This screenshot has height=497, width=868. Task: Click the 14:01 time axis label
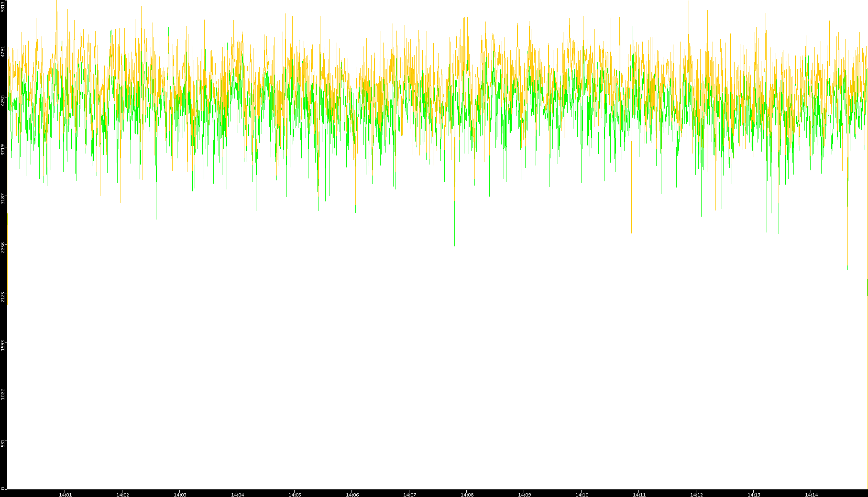[65, 495]
